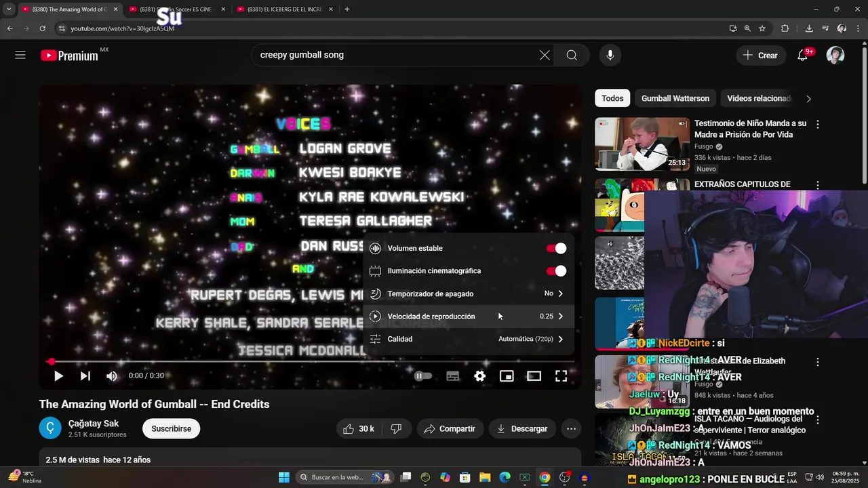This screenshot has width=868, height=488.
Task: Open the Chrome downloads icon
Action: [x=809, y=28]
